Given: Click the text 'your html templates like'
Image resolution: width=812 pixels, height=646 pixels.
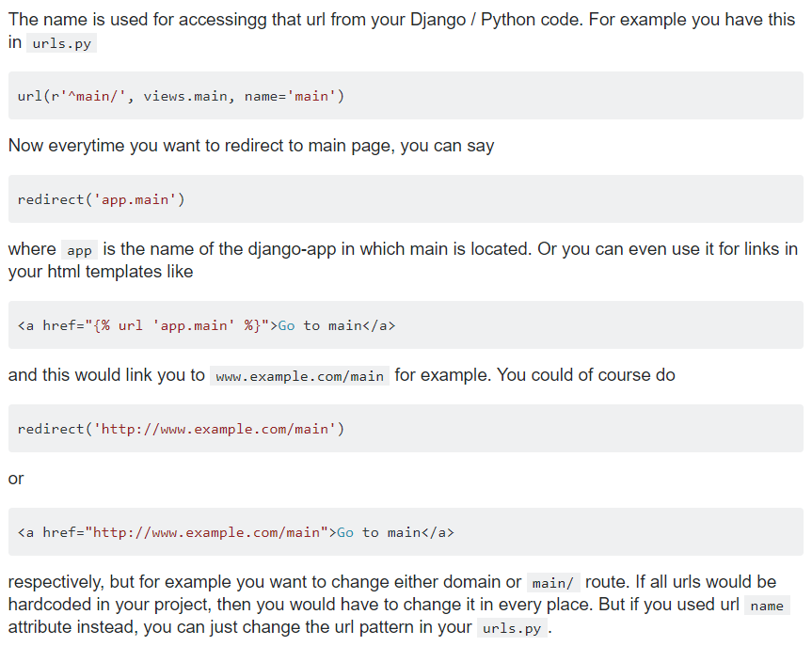Looking at the screenshot, I should (101, 272).
